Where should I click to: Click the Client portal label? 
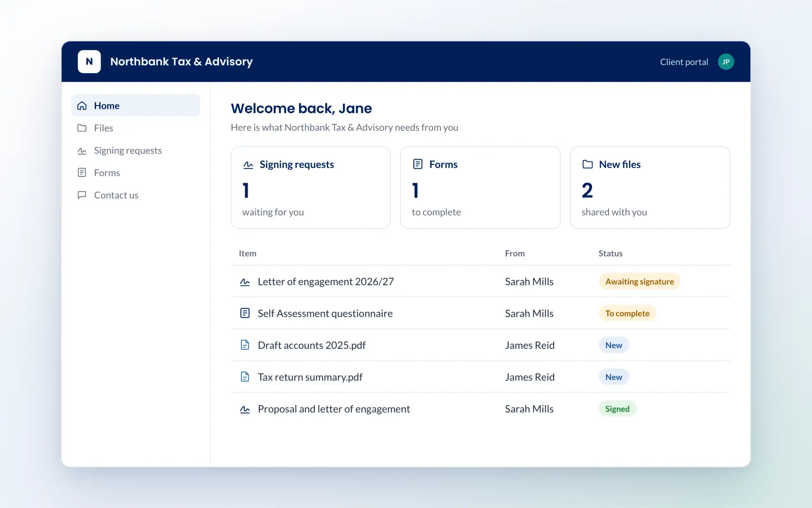pos(684,62)
